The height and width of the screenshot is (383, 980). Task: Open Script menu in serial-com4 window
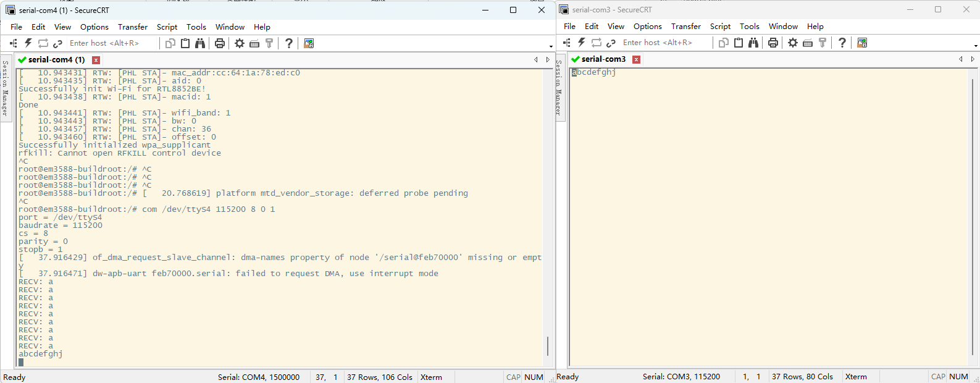pyautogui.click(x=167, y=27)
